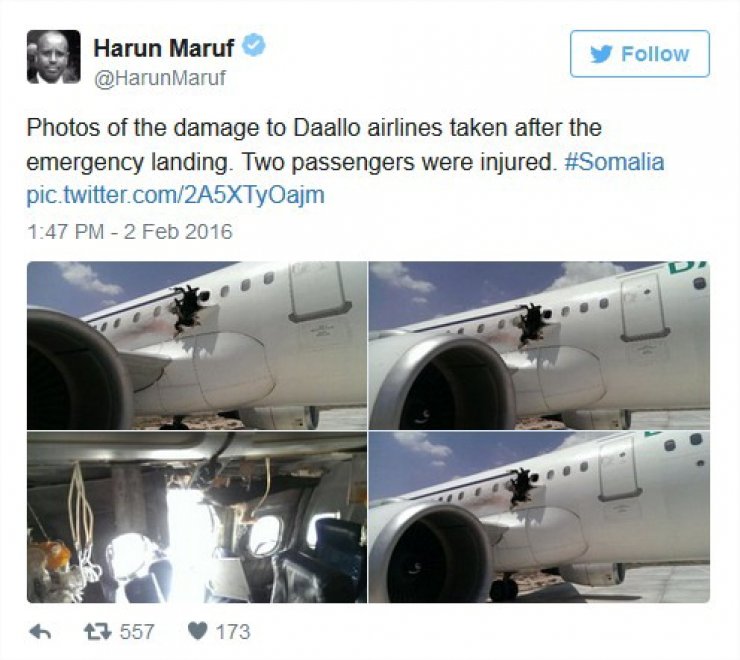Like the tweet with the heart icon

[x=197, y=631]
